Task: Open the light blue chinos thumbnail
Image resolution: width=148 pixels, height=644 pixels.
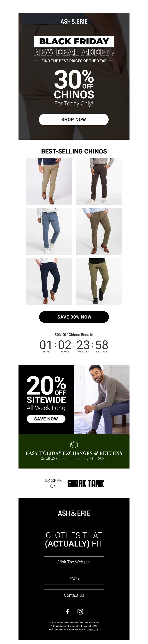Action: pyautogui.click(x=49, y=232)
